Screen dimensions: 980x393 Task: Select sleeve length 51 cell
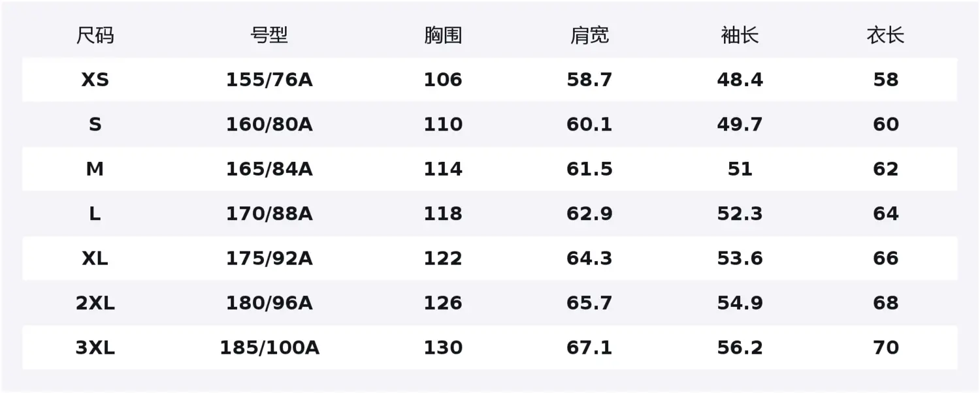(x=740, y=169)
